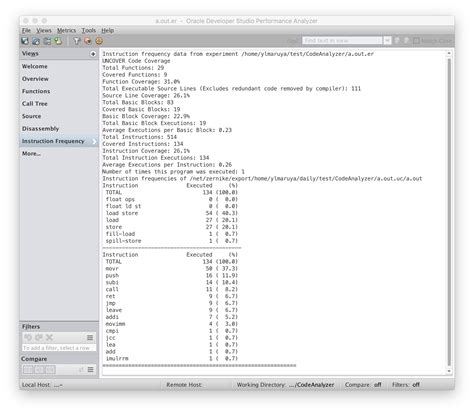
Task: Click the 'leave' instruction row
Action: tap(172, 310)
